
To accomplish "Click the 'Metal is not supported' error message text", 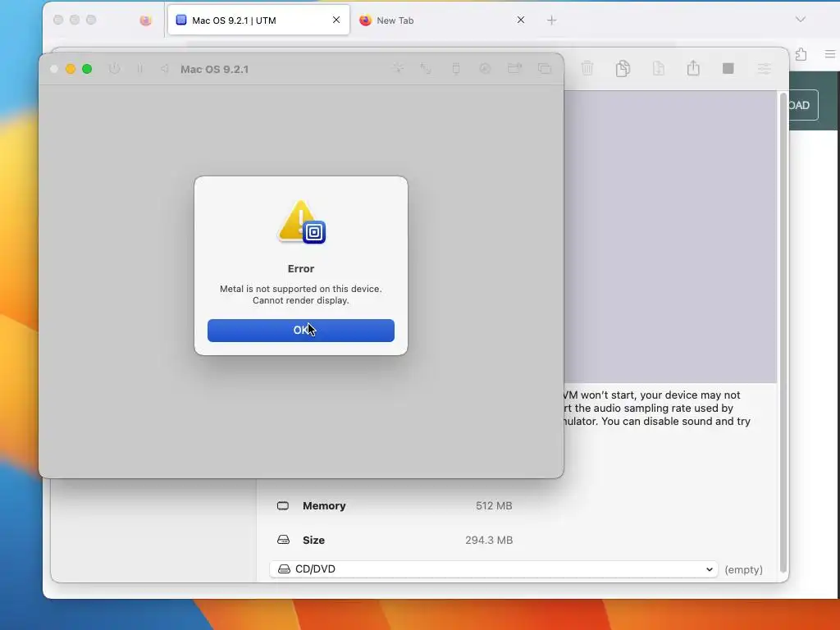I will (300, 294).
